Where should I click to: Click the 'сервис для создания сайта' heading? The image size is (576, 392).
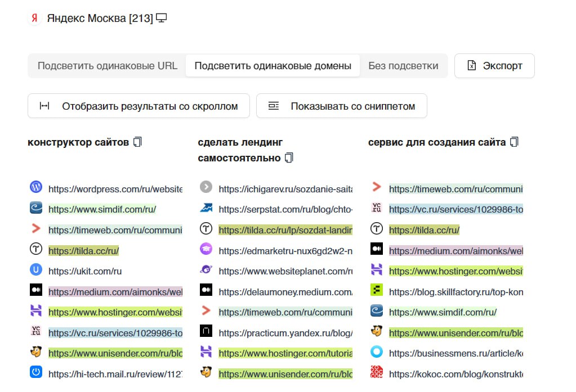point(437,142)
